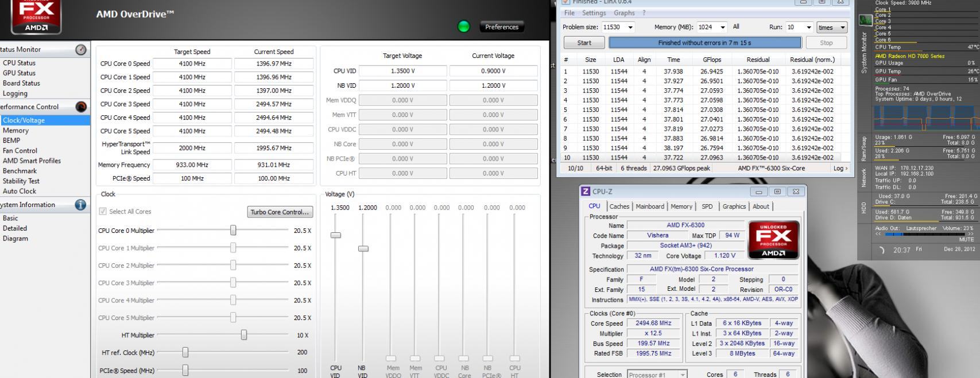Select Logging in the sidebar
Viewport: 980px width, 378px height.
point(15,93)
